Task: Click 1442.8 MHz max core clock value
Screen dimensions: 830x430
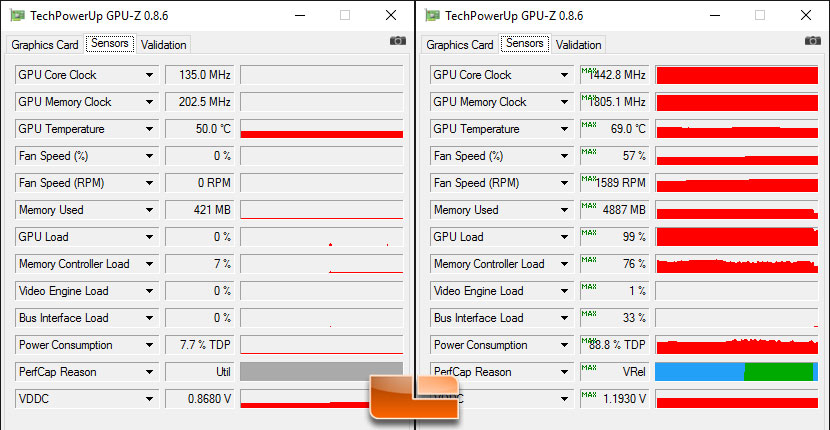Action: coord(615,75)
